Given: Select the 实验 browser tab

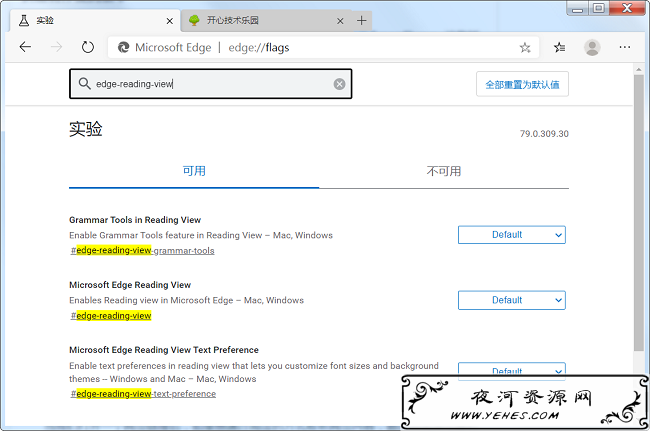Looking at the screenshot, I should click(x=95, y=20).
